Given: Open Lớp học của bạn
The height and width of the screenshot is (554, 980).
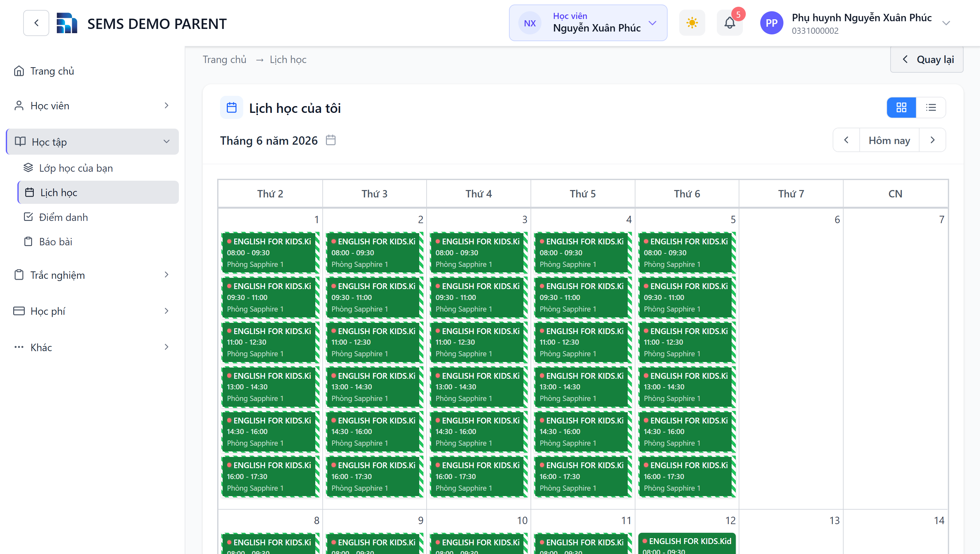Looking at the screenshot, I should (98, 168).
